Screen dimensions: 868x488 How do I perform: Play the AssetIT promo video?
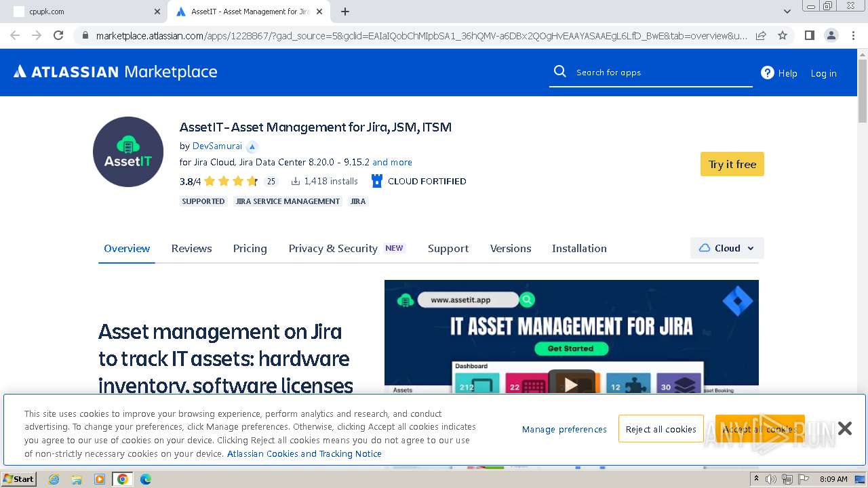click(x=571, y=384)
